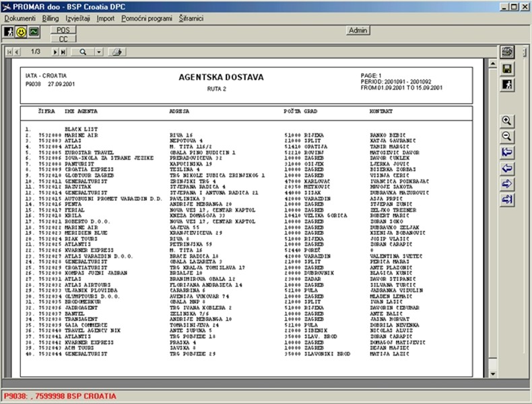Click 'MERIDIEN BLUE' agent name
This screenshot has width=532, height=404.
click(x=86, y=233)
